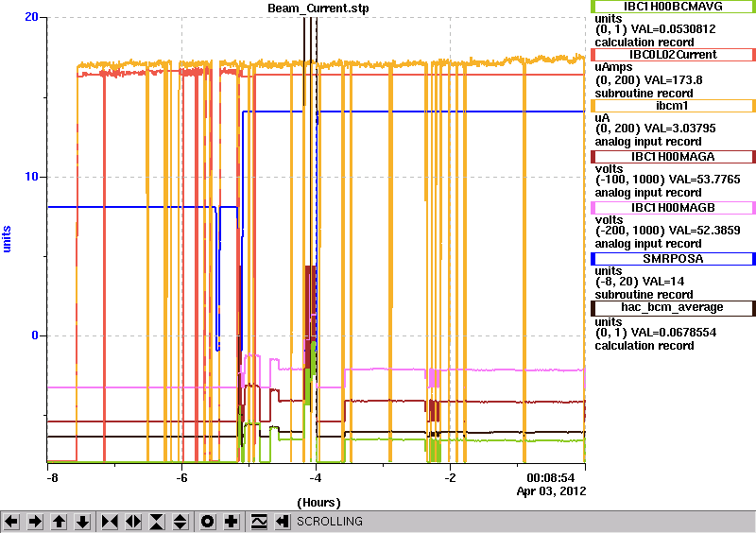Click the x-axis -4 tick label

coord(316,478)
